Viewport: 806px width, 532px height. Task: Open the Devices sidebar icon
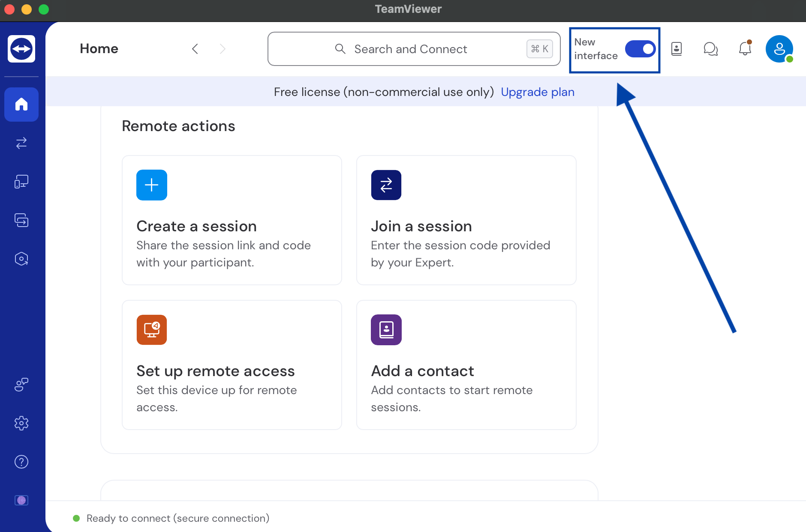click(x=21, y=182)
